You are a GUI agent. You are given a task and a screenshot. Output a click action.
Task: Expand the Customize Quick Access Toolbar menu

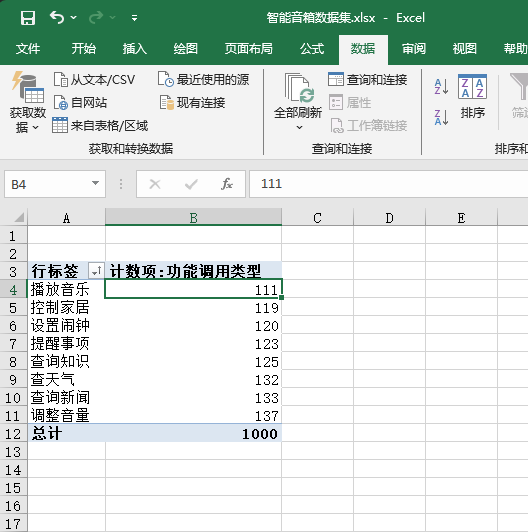tap(135, 18)
